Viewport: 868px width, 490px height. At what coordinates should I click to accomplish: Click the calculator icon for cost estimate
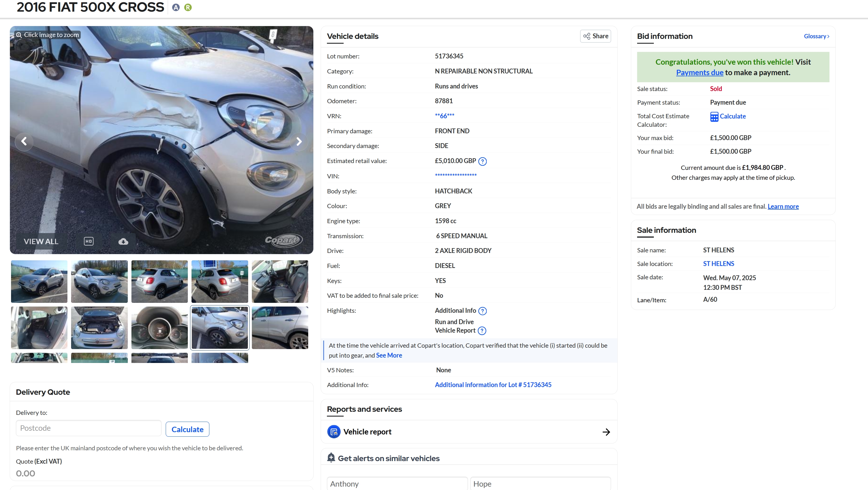point(714,117)
